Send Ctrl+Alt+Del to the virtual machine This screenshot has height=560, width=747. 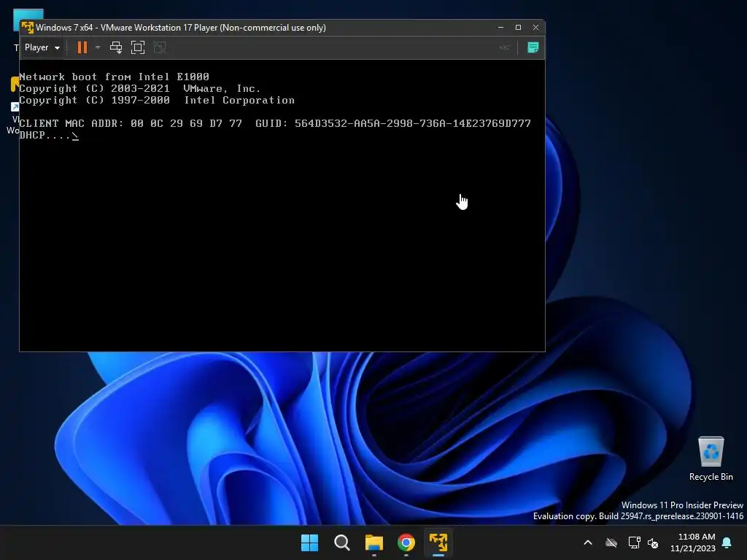coord(116,47)
